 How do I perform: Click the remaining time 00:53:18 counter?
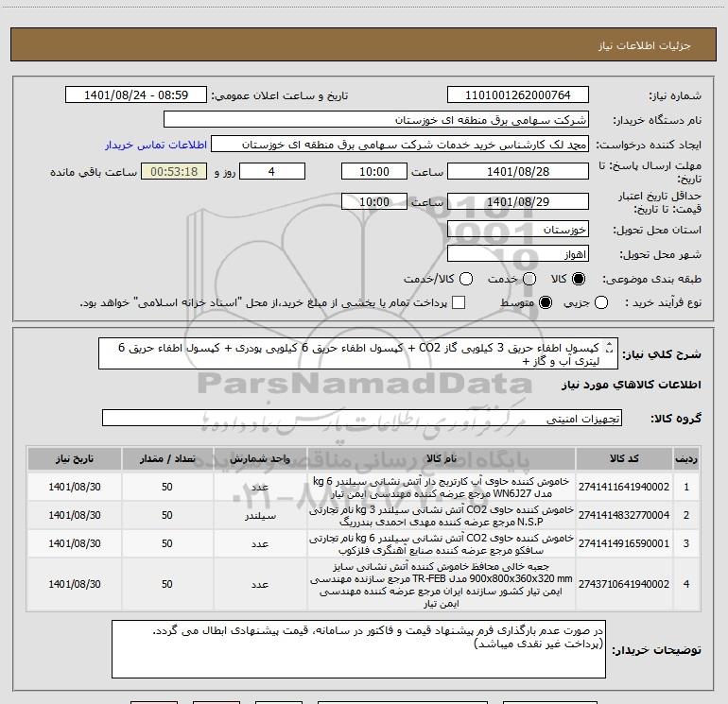click(x=174, y=171)
